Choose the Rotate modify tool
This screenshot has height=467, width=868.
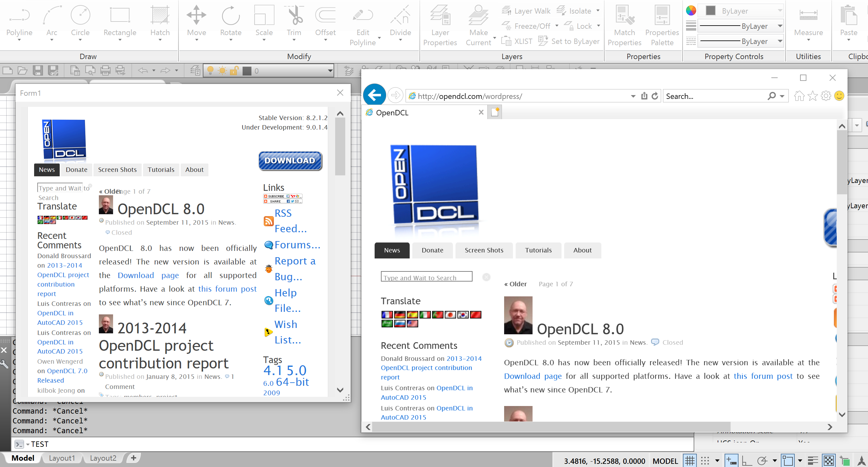(x=231, y=22)
